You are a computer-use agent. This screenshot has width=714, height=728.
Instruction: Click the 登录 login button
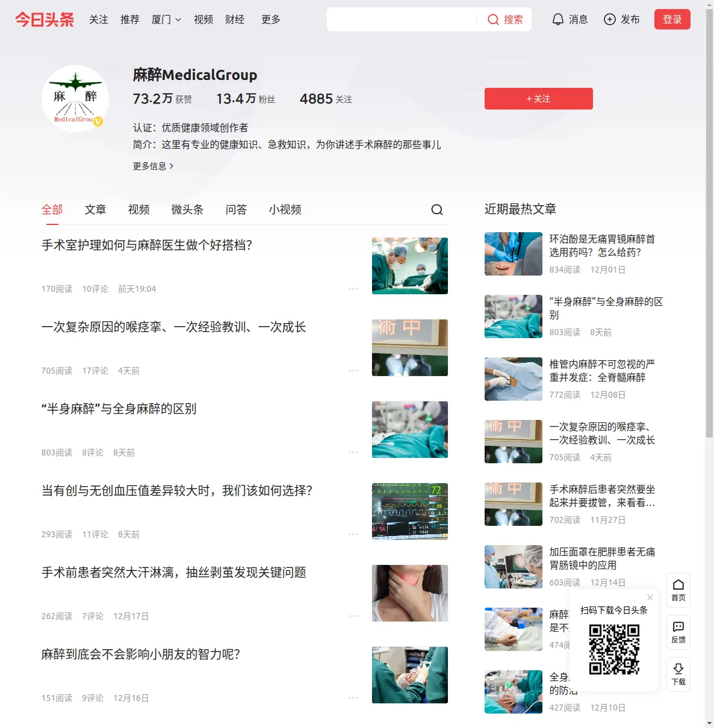click(x=672, y=19)
